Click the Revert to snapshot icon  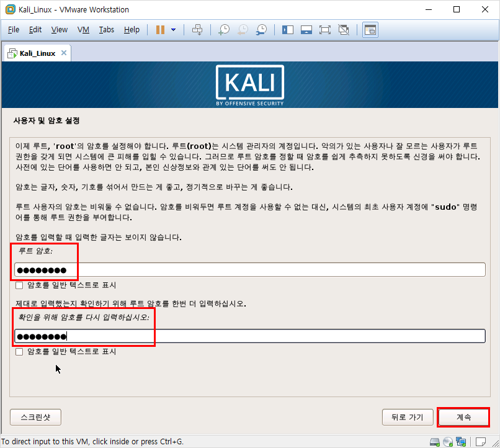point(243,30)
